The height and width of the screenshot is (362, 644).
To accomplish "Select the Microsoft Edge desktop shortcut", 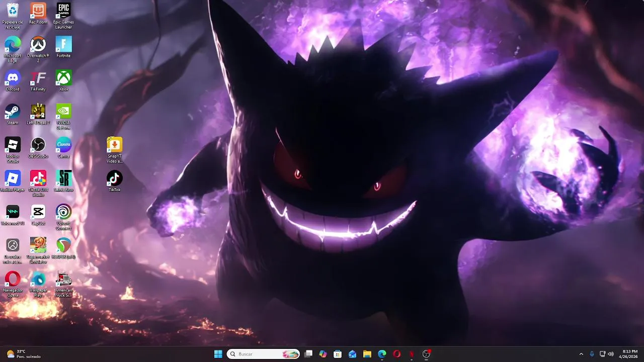I will (x=13, y=49).
